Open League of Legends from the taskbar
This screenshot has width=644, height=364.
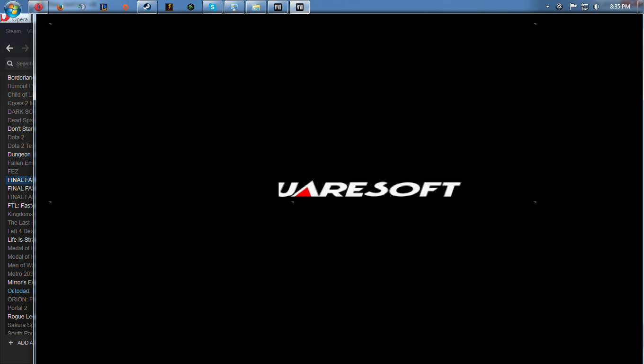pyautogui.click(x=104, y=7)
